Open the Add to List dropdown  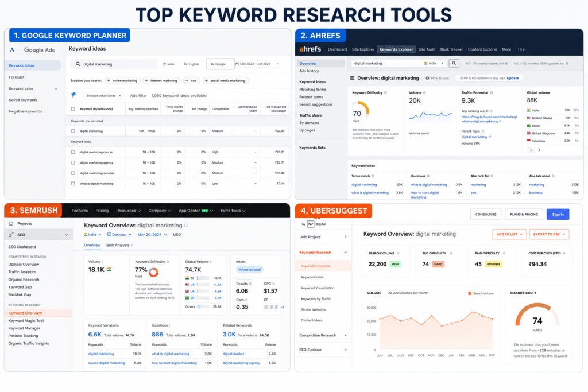click(x=509, y=234)
